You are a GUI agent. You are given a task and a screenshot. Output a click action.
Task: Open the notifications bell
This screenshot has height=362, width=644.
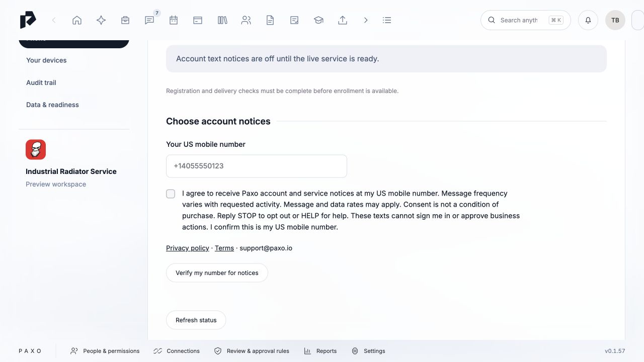pyautogui.click(x=588, y=20)
